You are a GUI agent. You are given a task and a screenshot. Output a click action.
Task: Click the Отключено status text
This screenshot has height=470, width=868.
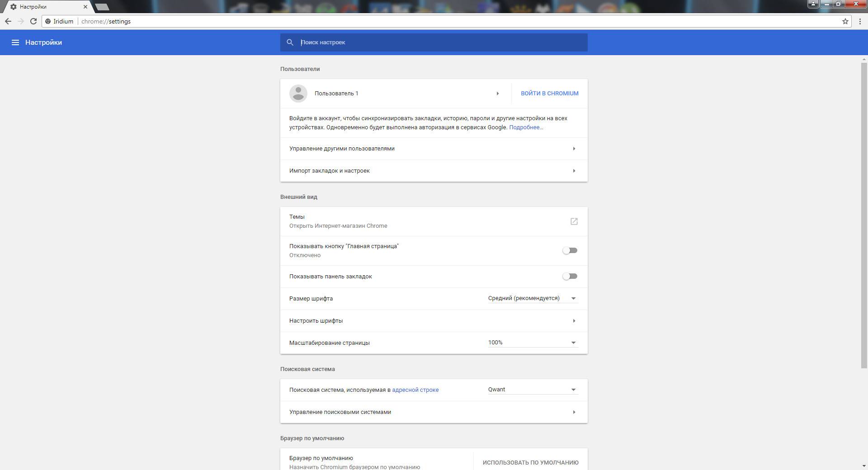click(x=305, y=255)
